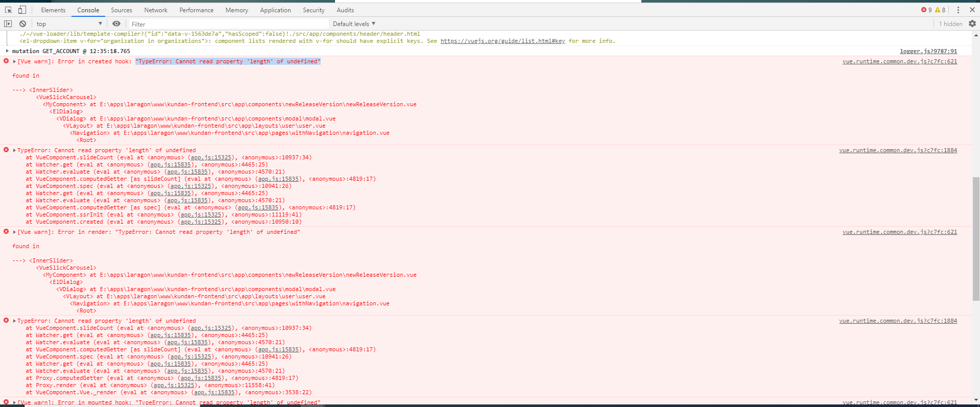The width and height of the screenshot is (980, 407).
Task: Open the Network tab
Action: click(x=156, y=10)
